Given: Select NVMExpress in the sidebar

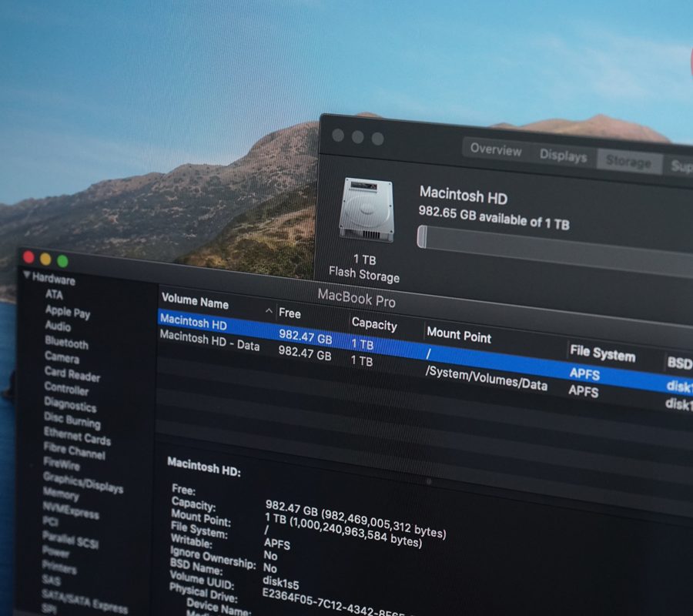Looking at the screenshot, I should coord(71,510).
